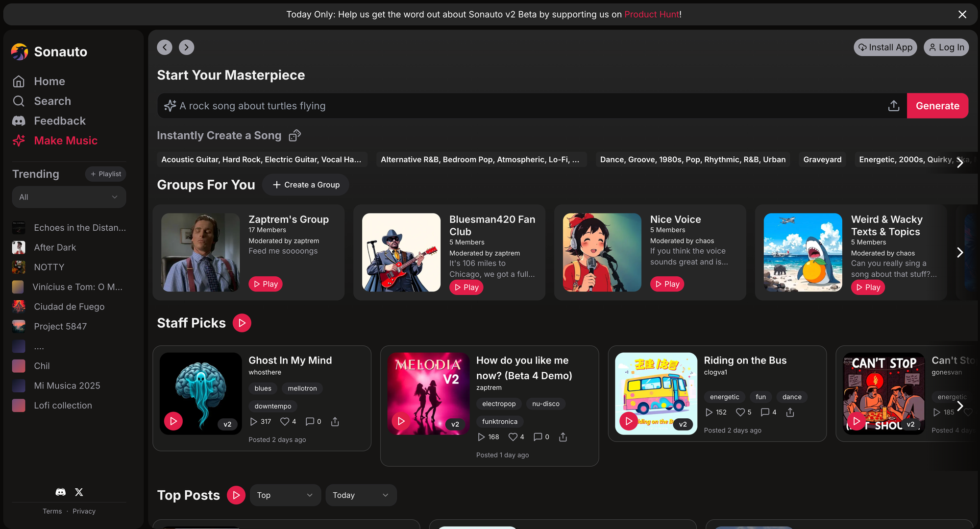Open the Product Hunt link in banner
Viewport: 980px width, 529px height.
pos(652,14)
